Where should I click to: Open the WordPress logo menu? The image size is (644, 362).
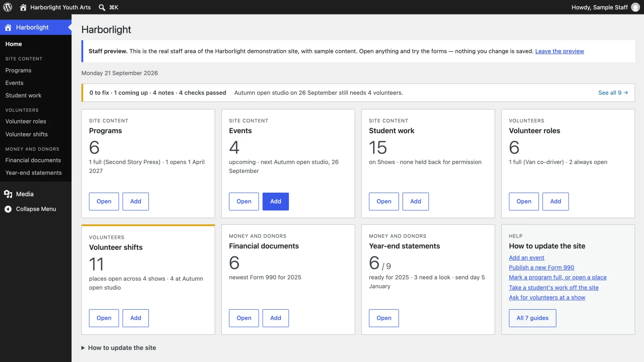(8, 7)
